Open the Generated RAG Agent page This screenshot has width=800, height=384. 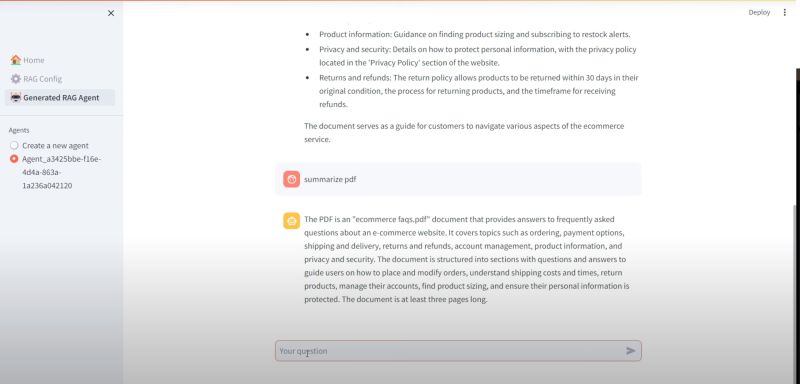tap(60, 97)
